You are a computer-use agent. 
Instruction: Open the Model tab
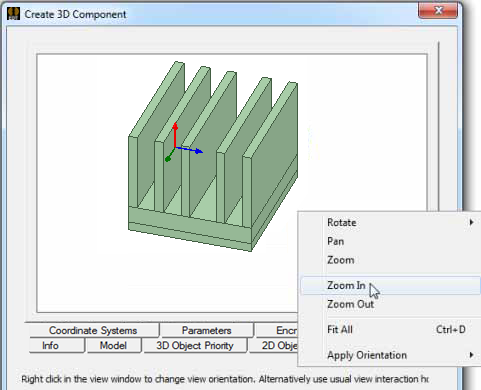[x=113, y=345]
